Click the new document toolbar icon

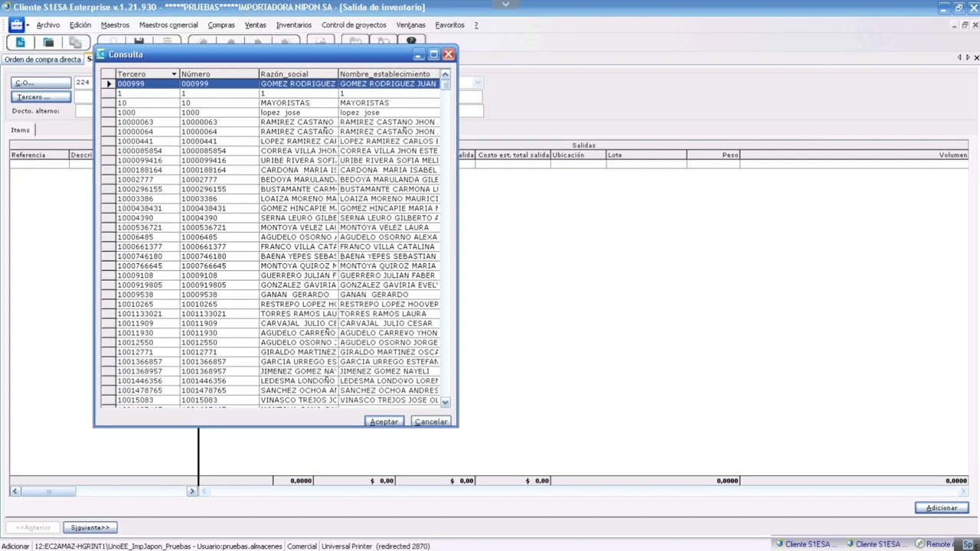pyautogui.click(x=21, y=42)
